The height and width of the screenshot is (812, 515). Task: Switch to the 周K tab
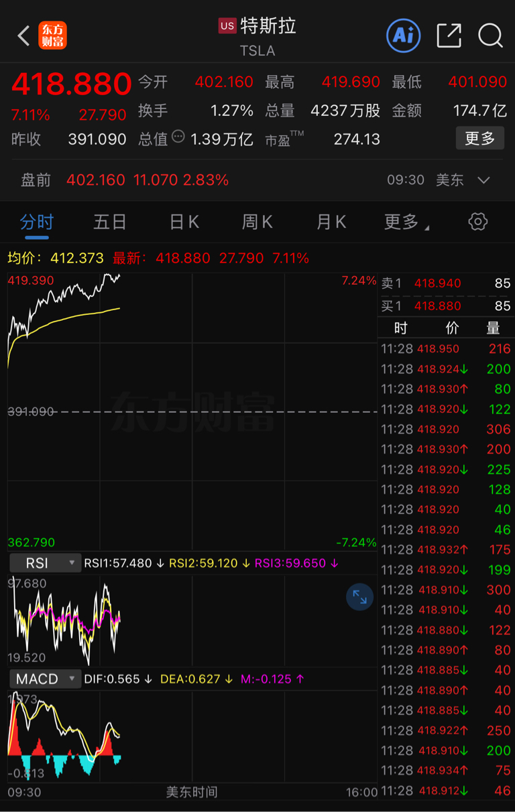click(257, 222)
